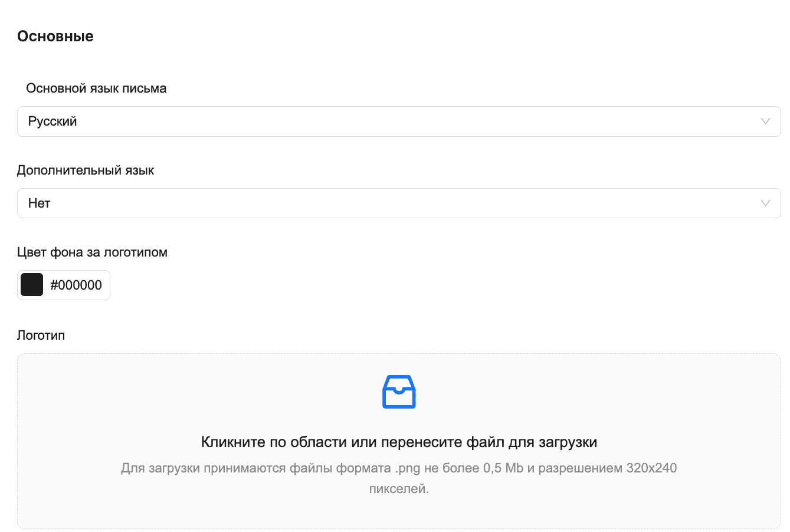Image resolution: width=790 pixels, height=532 pixels.
Task: Click the chevron arrow in Нет selector
Action: pos(765,203)
